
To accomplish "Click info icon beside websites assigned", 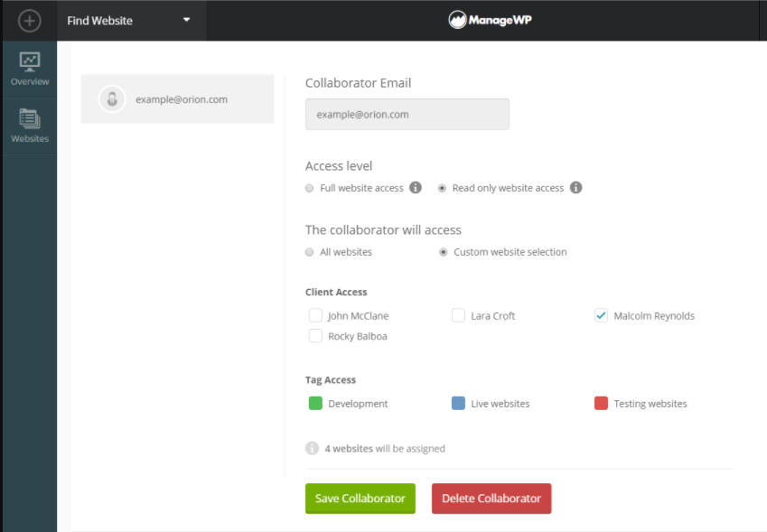I will click(x=312, y=448).
